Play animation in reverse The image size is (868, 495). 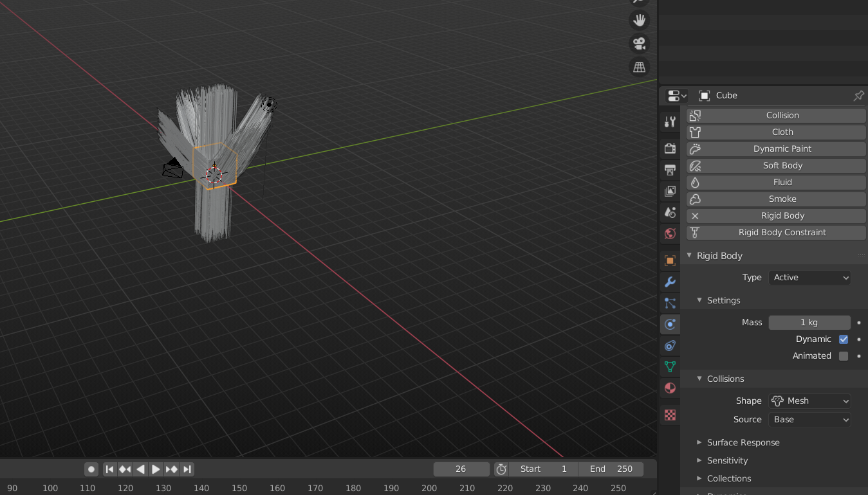coord(140,469)
